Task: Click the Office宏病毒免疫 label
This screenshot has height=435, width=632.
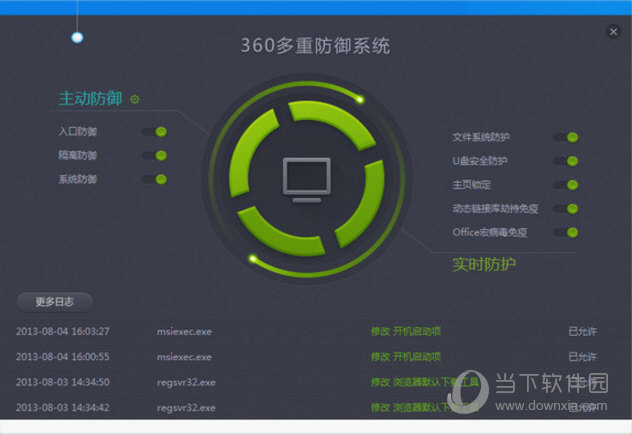Action: (x=490, y=232)
